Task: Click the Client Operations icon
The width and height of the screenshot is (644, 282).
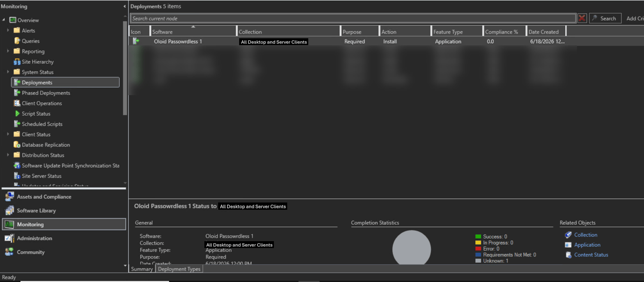Action: coord(17,103)
